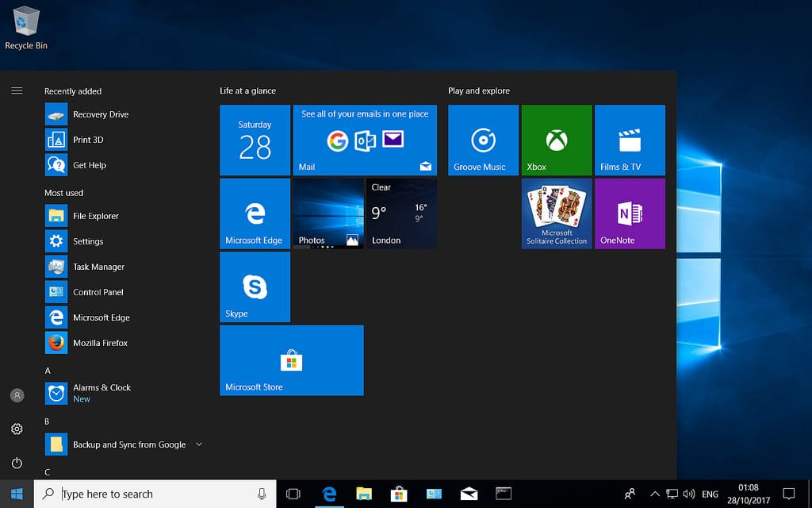Launch Films & TV tile
The height and width of the screenshot is (508, 812).
[x=630, y=140]
